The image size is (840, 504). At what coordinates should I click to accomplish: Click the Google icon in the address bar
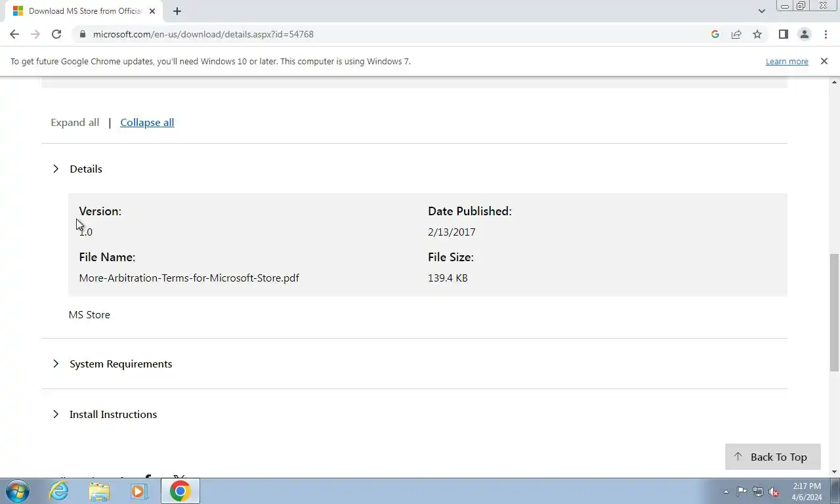(715, 34)
